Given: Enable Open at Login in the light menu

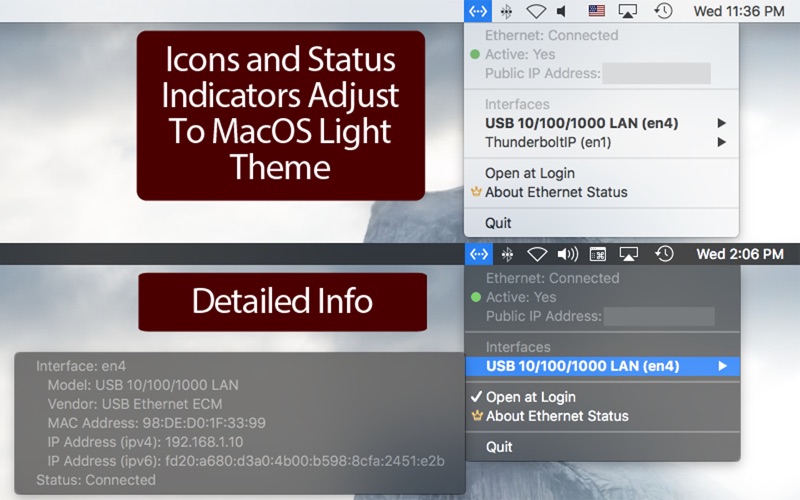Looking at the screenshot, I should (x=529, y=173).
